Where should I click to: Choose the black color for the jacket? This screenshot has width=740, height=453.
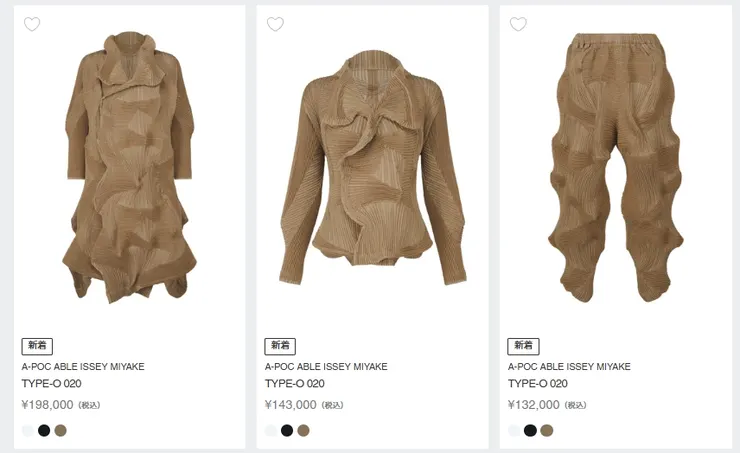(x=287, y=431)
